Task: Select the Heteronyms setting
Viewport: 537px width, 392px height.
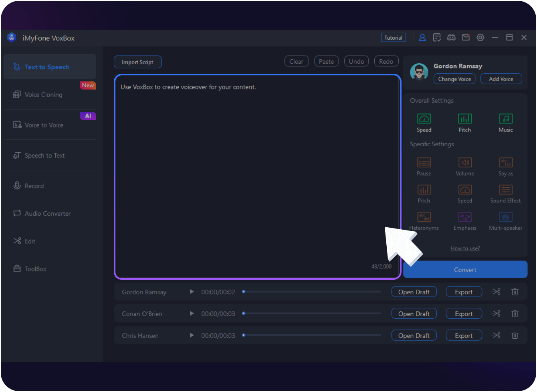Action: click(424, 221)
